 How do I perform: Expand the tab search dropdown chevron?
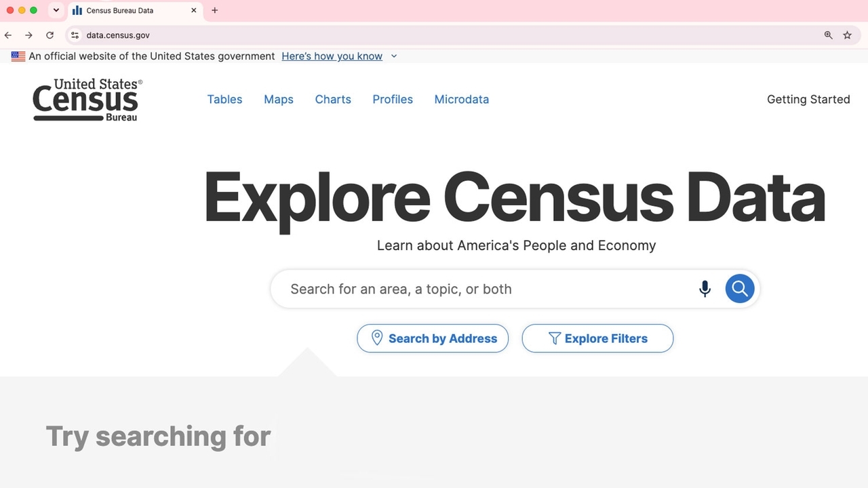pyautogui.click(x=56, y=10)
